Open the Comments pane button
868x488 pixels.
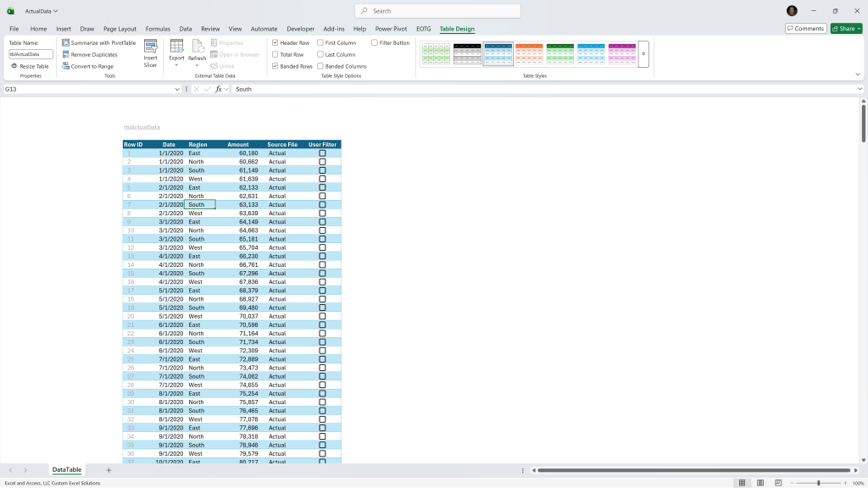[x=805, y=28]
